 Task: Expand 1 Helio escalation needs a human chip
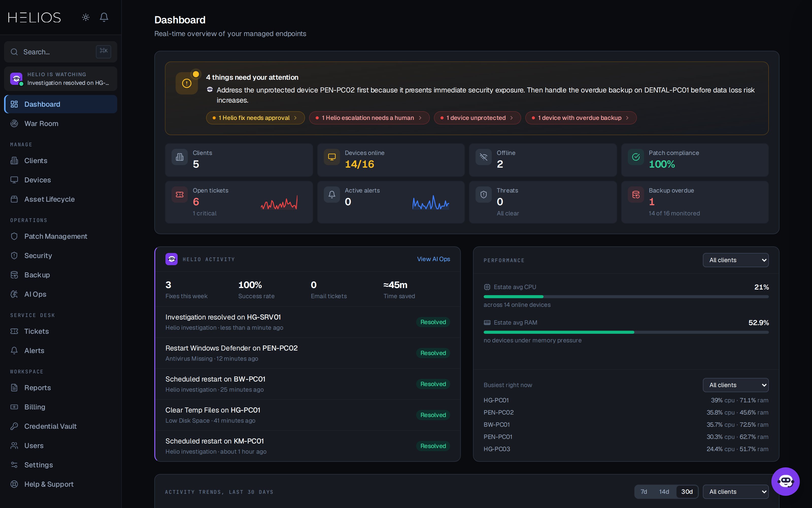pyautogui.click(x=369, y=118)
